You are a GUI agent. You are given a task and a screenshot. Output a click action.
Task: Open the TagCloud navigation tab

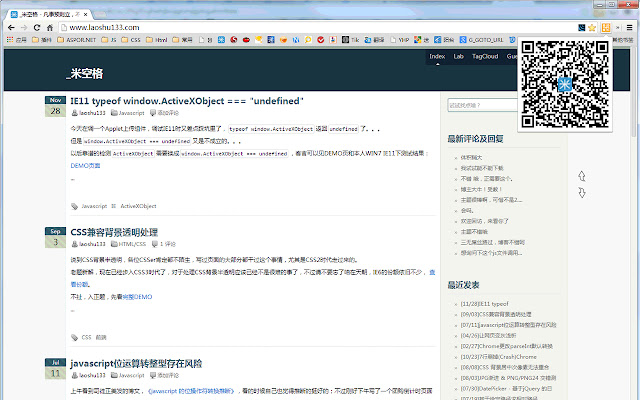click(485, 56)
